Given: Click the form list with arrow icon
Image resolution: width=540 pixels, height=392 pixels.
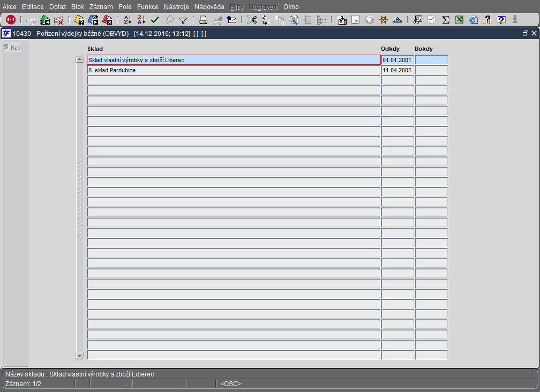Looking at the screenshot, I should pos(342,20).
